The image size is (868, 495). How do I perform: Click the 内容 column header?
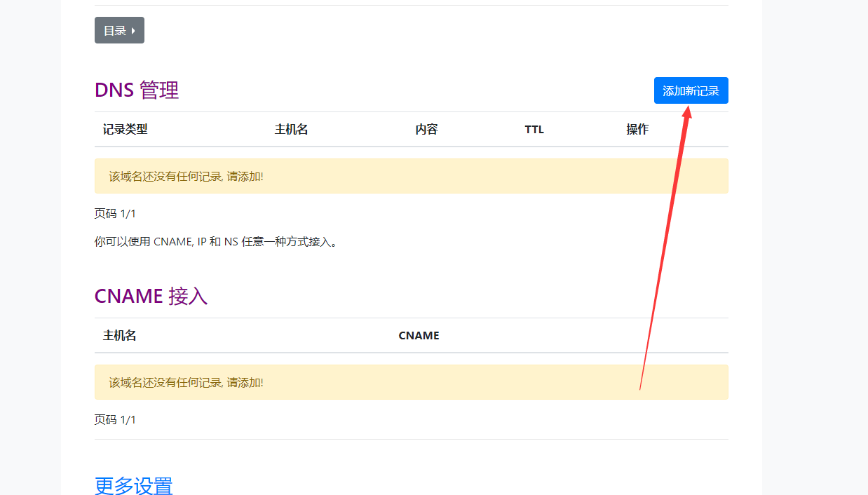[x=426, y=129]
